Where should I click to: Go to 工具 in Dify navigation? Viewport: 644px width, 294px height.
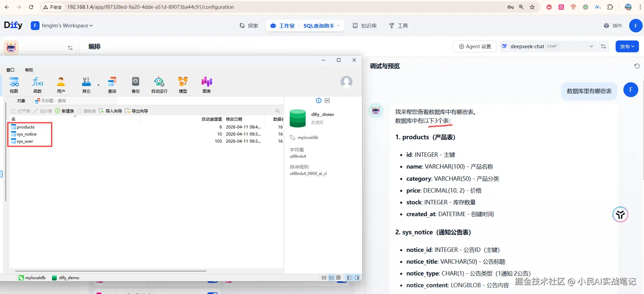click(x=398, y=26)
